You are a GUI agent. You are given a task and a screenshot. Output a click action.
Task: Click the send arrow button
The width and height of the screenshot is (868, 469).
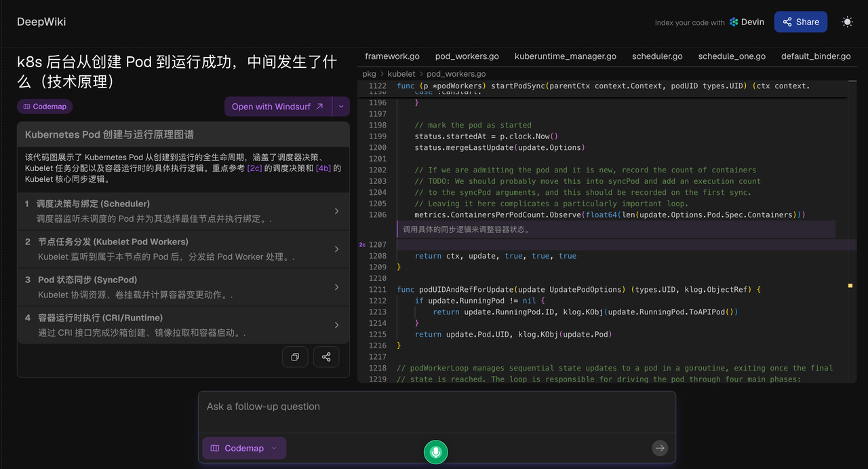click(660, 448)
